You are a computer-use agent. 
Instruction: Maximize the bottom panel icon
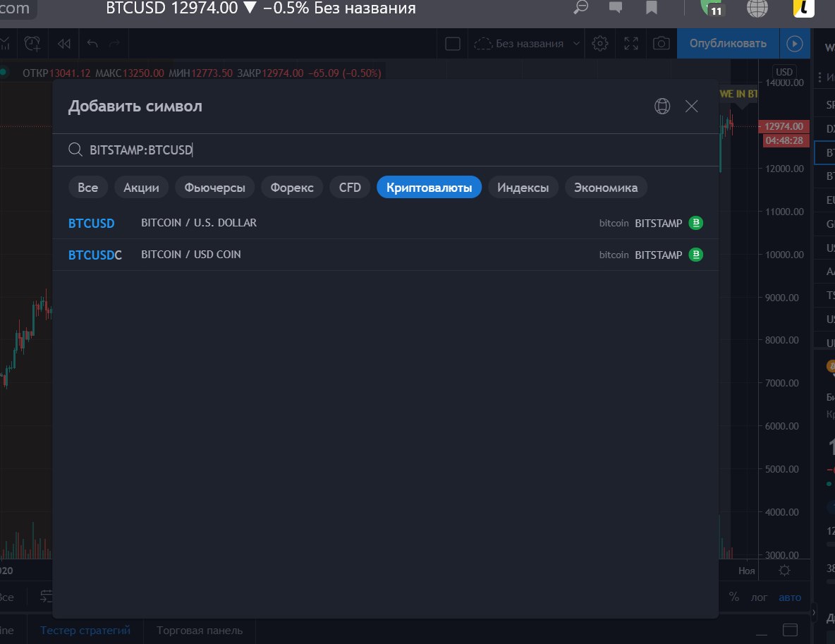pyautogui.click(x=791, y=630)
